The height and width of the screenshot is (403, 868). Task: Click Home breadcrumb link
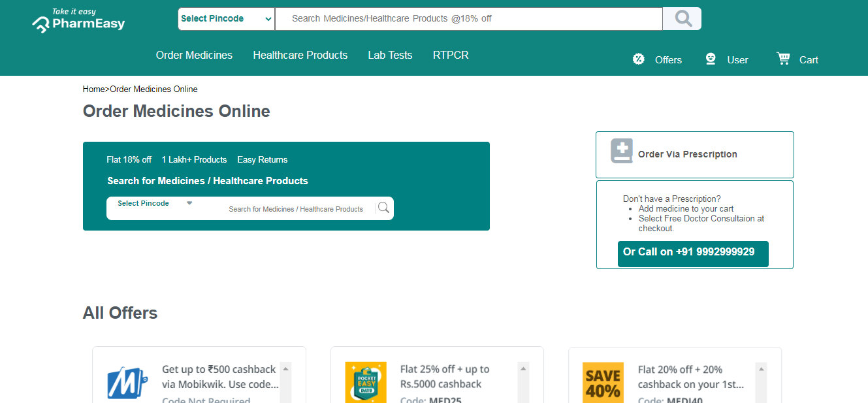pos(93,89)
